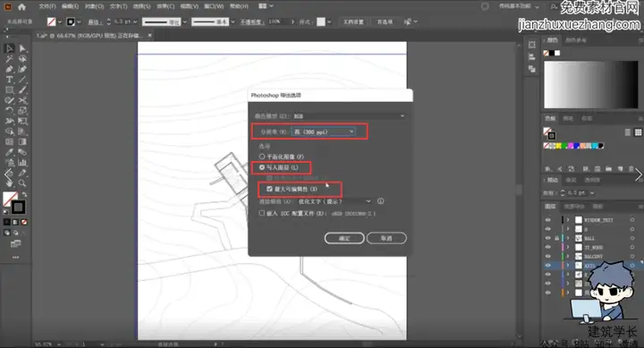
Task: Open the 窗口(W) menu
Action: coord(214,6)
